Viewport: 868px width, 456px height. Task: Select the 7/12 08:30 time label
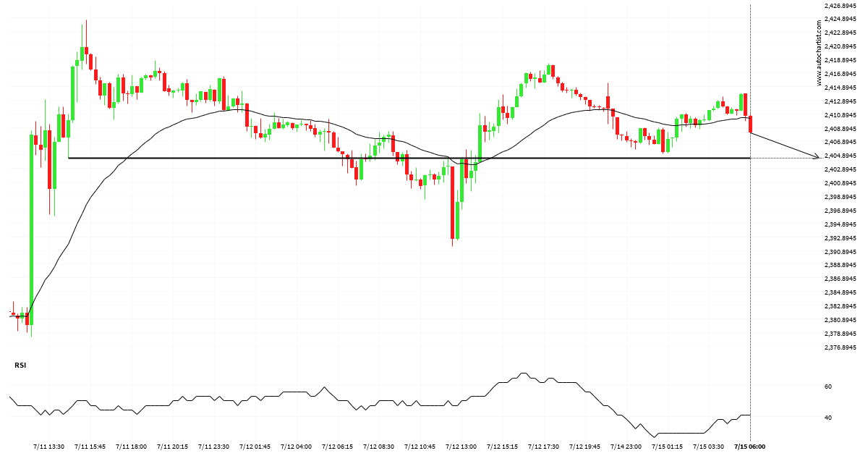(379, 447)
